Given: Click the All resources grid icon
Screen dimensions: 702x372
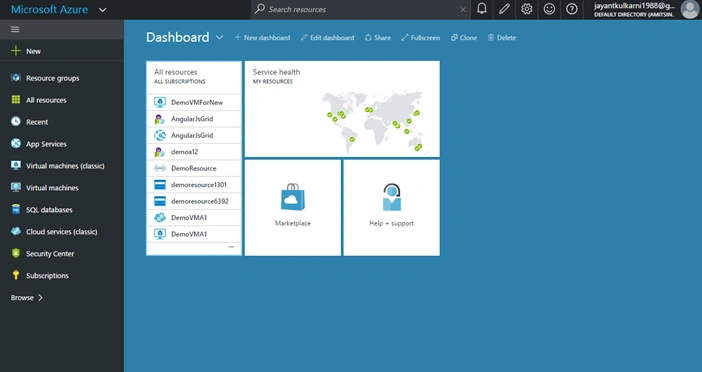Looking at the screenshot, I should point(16,99).
